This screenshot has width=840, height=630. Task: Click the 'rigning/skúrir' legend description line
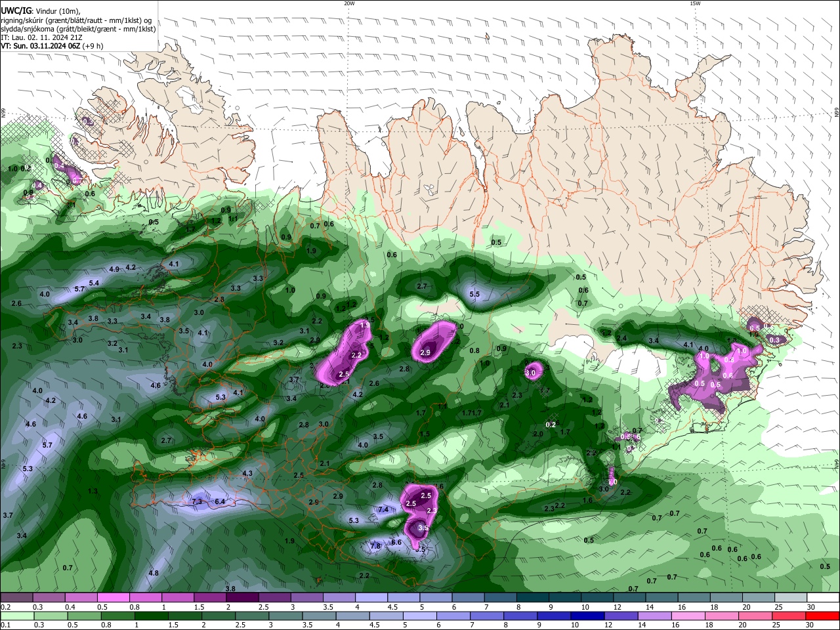pos(75,20)
